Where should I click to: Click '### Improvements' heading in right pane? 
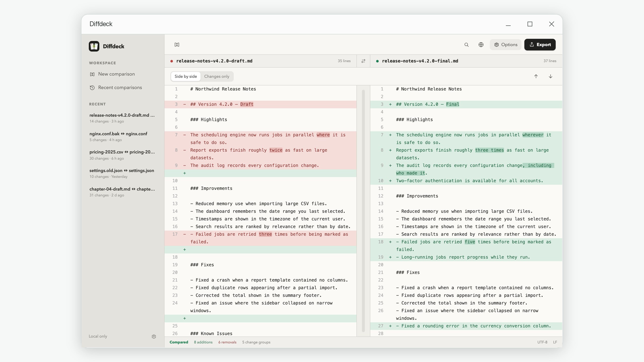point(417,196)
